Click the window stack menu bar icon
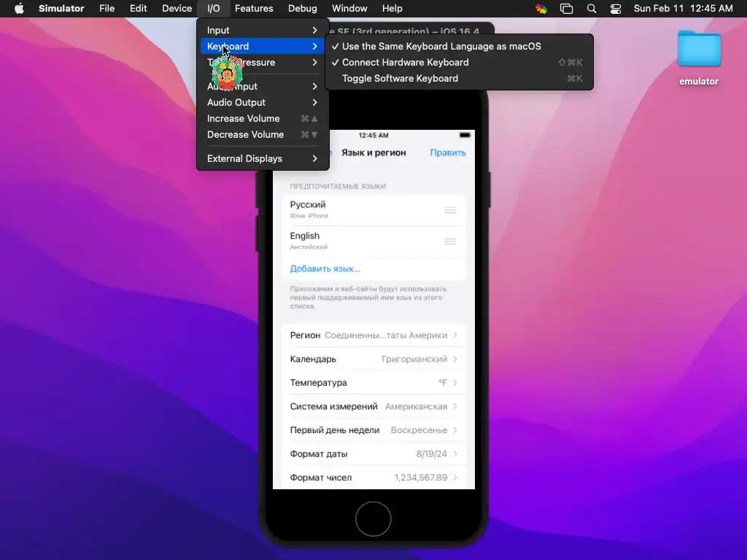This screenshot has width=747, height=560. pos(566,8)
